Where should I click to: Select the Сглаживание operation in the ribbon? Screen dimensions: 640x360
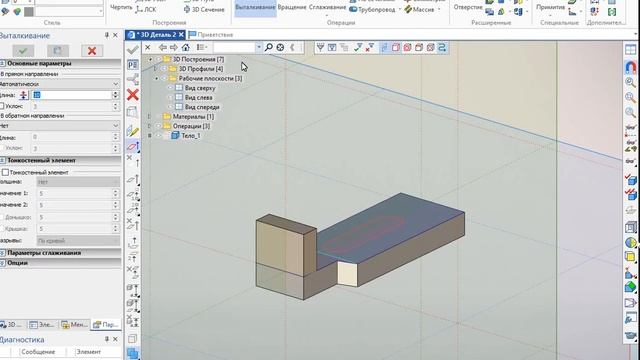(x=327, y=7)
